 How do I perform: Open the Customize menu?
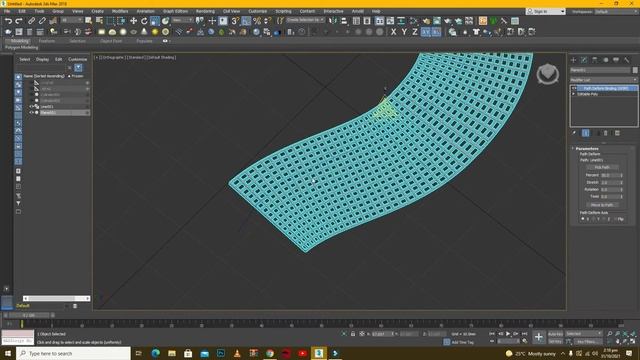[258, 11]
